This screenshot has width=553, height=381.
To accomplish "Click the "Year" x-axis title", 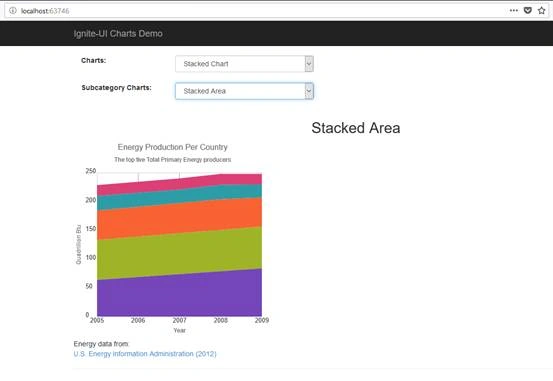I will (179, 331).
